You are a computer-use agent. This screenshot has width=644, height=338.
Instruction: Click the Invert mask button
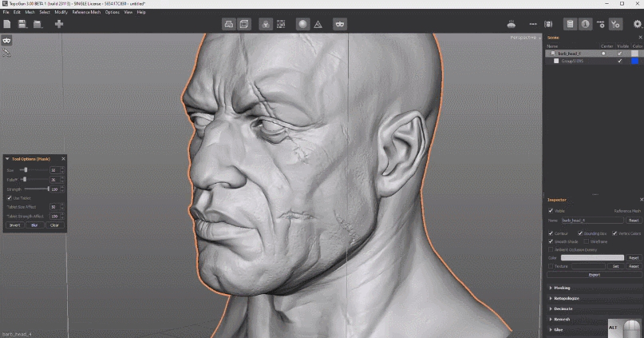click(x=15, y=225)
